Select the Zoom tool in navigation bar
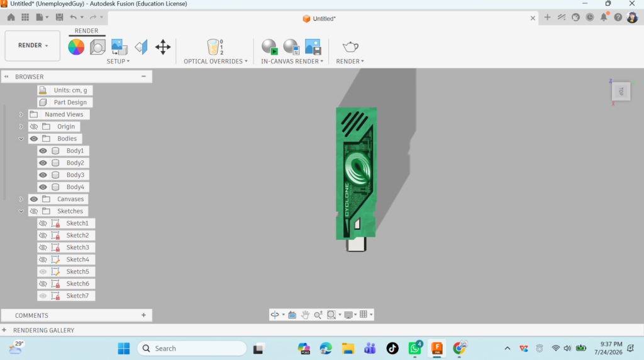The width and height of the screenshot is (644, 360). coord(318,315)
